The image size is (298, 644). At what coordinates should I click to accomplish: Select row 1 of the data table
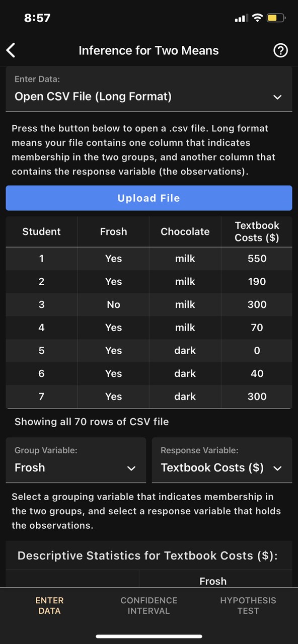149,258
